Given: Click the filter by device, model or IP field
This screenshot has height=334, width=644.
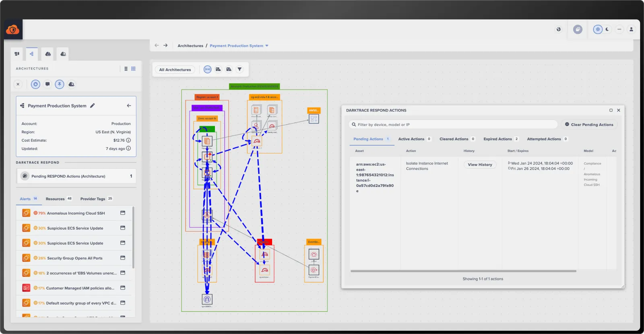Looking at the screenshot, I should click(x=453, y=124).
